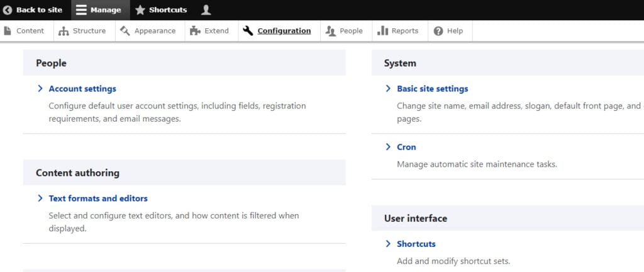
Task: Click the Content authoring section heading
Action: tap(77, 173)
